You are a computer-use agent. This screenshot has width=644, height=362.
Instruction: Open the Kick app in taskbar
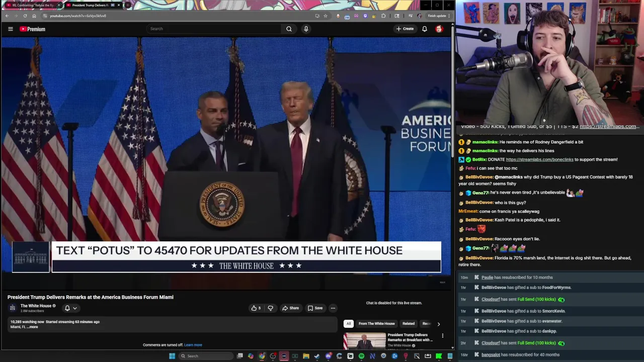[x=439, y=356]
